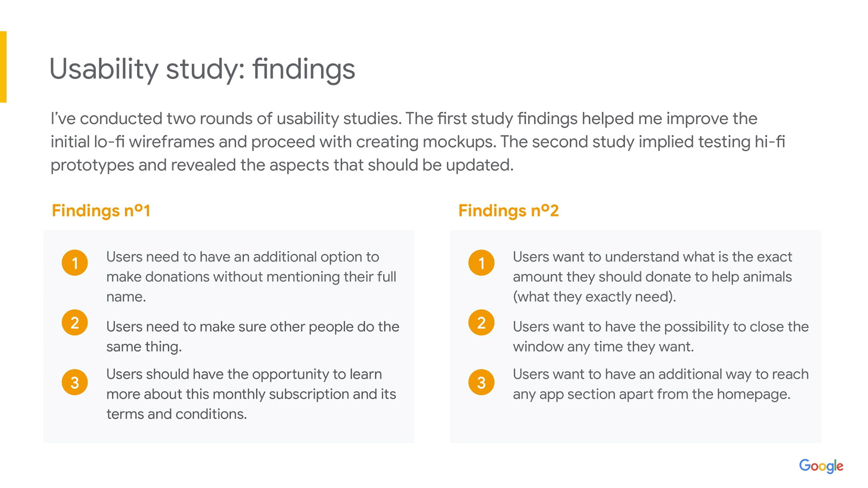Click the 'Findings nº2' heading
Viewport: 868px width, 488px height.
click(x=508, y=211)
